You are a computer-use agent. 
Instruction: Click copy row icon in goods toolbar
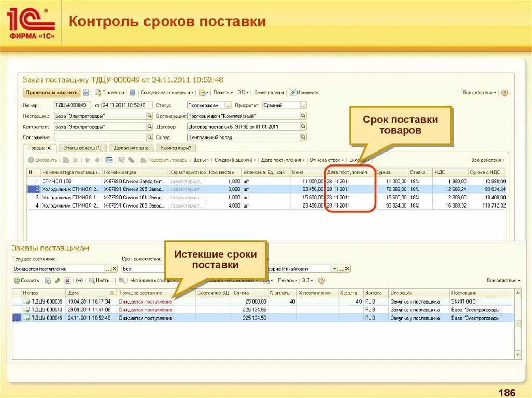click(x=66, y=160)
